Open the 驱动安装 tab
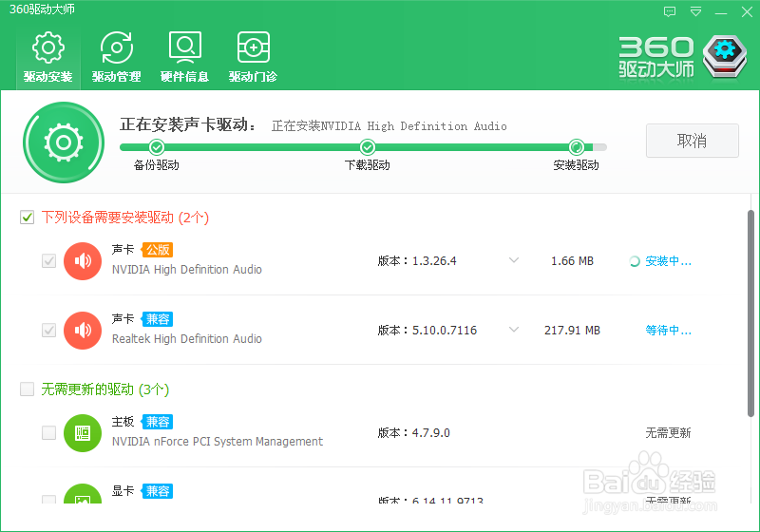760x532 pixels. [x=48, y=58]
